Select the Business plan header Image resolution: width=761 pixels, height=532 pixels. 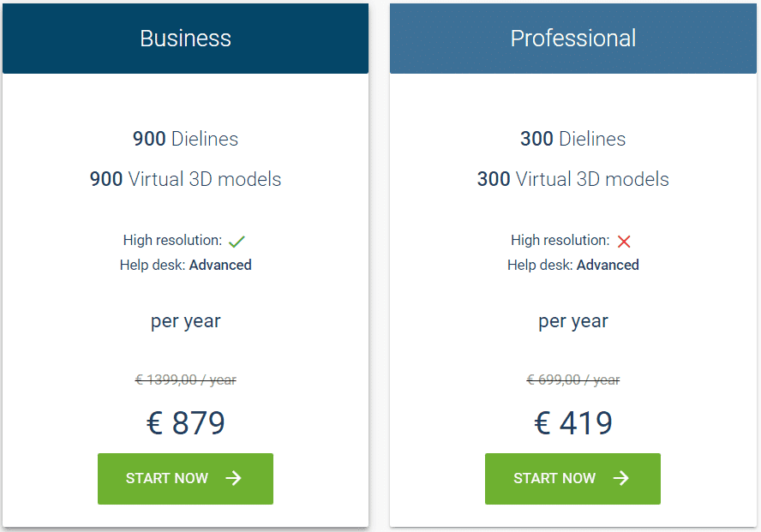185,38
